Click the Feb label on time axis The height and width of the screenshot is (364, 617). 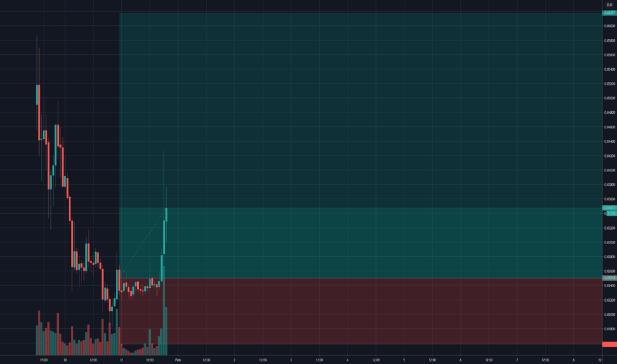(x=178, y=359)
